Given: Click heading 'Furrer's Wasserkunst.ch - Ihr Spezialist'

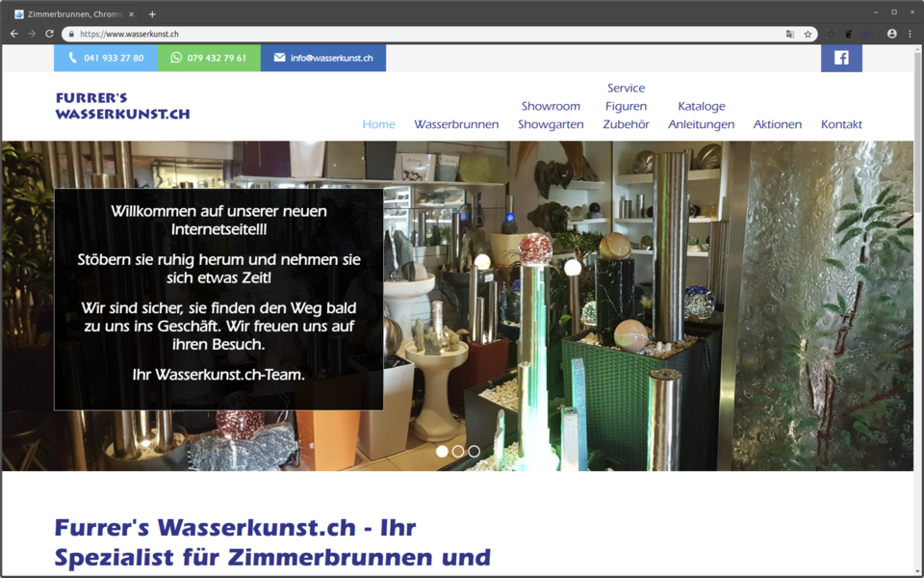Looking at the screenshot, I should 272,542.
